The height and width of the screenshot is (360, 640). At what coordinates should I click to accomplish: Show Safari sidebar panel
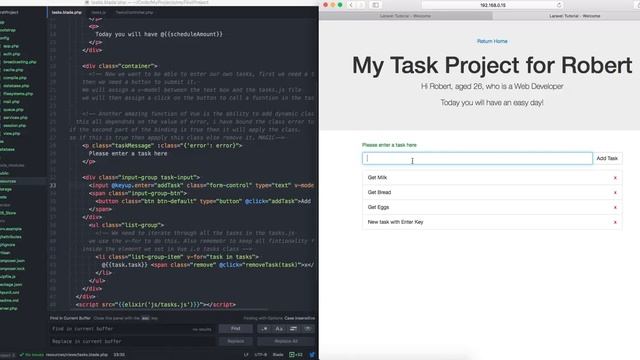click(x=376, y=5)
